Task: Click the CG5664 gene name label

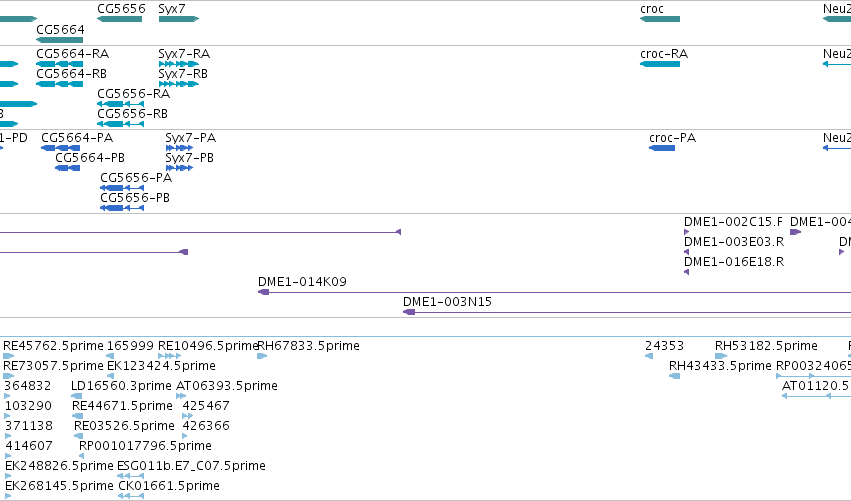Action: pos(60,29)
